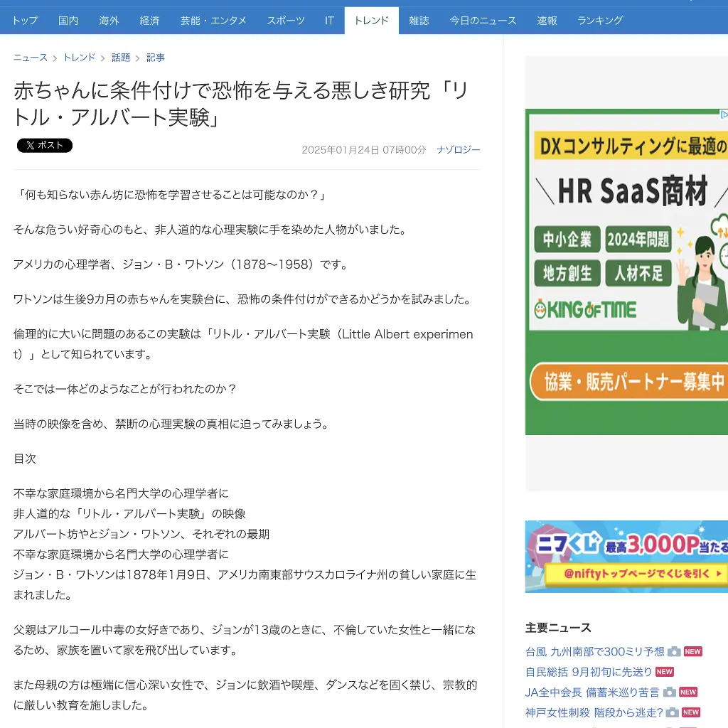Open the 雑誌 tab
728x728 pixels.
419,21
